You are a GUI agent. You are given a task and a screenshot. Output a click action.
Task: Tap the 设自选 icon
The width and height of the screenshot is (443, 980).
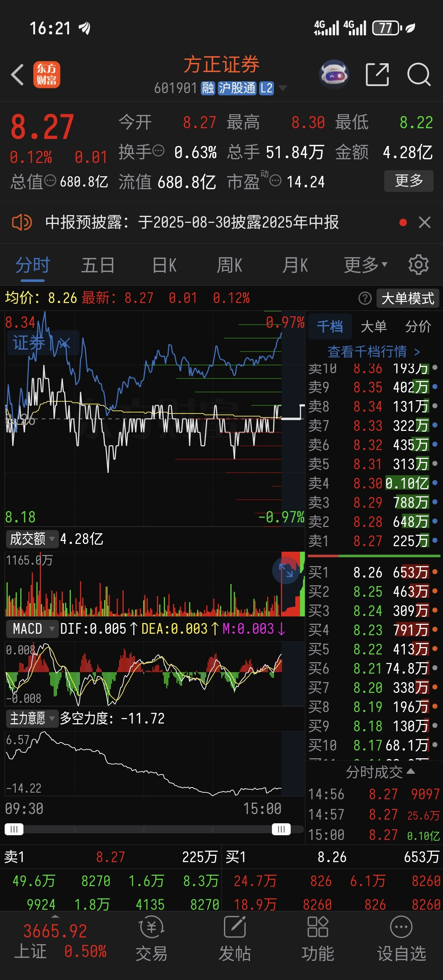pyautogui.click(x=401, y=927)
